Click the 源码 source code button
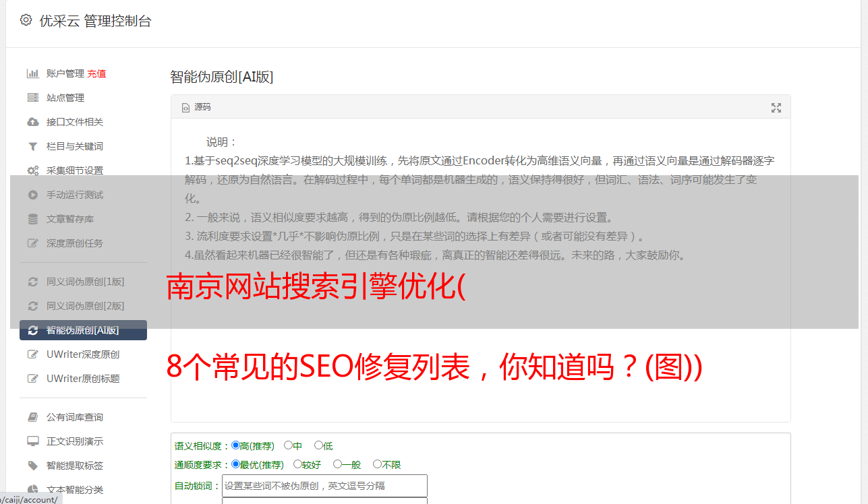 click(x=196, y=107)
